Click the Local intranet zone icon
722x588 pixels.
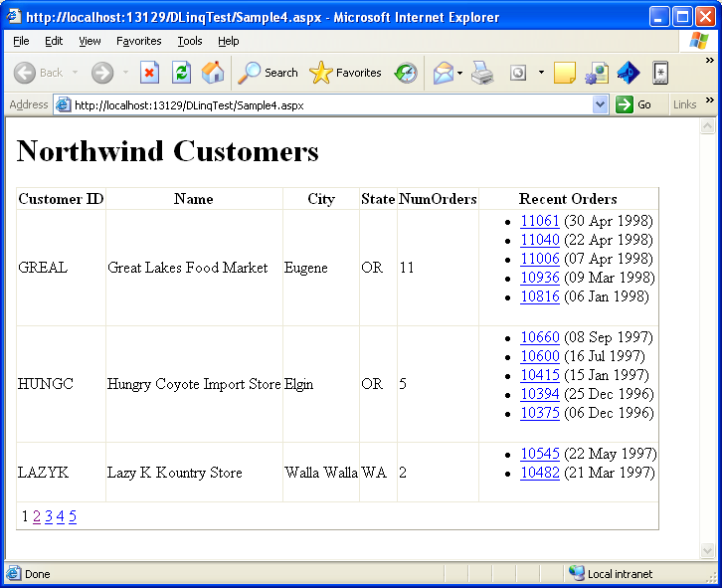[x=576, y=573]
